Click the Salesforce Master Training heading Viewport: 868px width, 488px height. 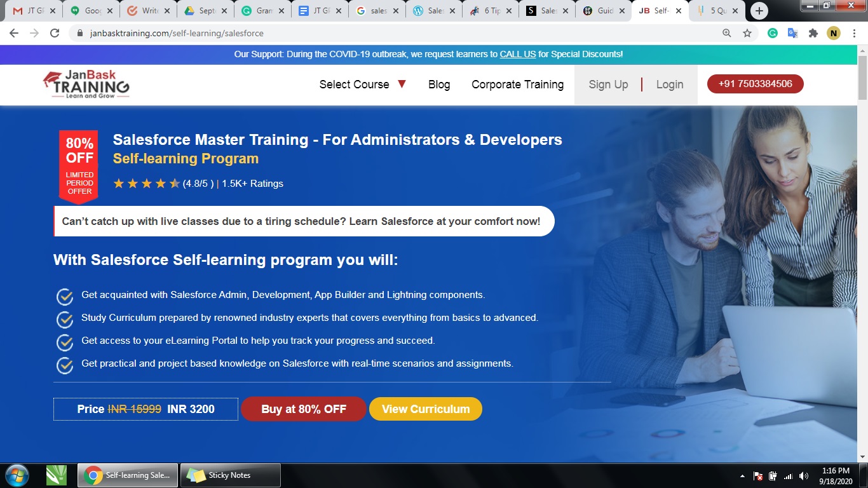click(x=337, y=140)
